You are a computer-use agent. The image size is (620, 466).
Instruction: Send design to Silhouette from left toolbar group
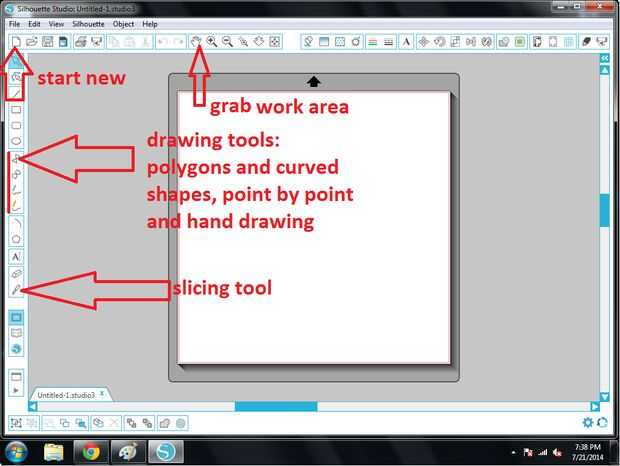coord(96,42)
